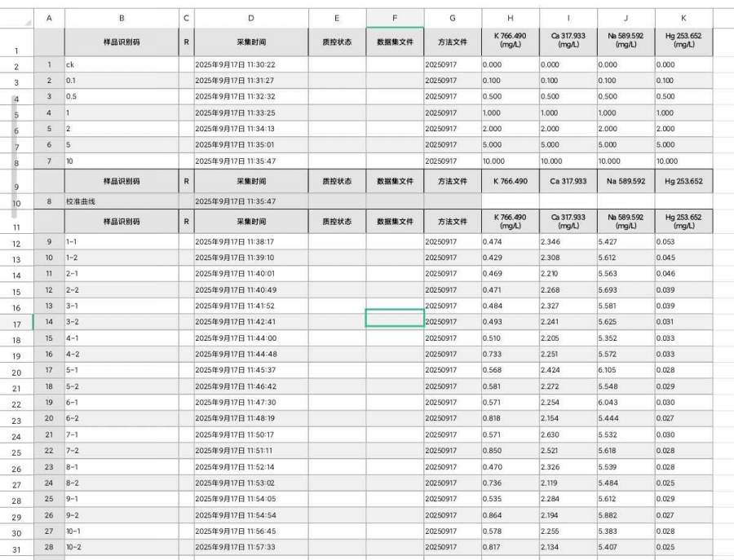Select the 质控状态 header in row 11
The image size is (734, 560).
(337, 222)
